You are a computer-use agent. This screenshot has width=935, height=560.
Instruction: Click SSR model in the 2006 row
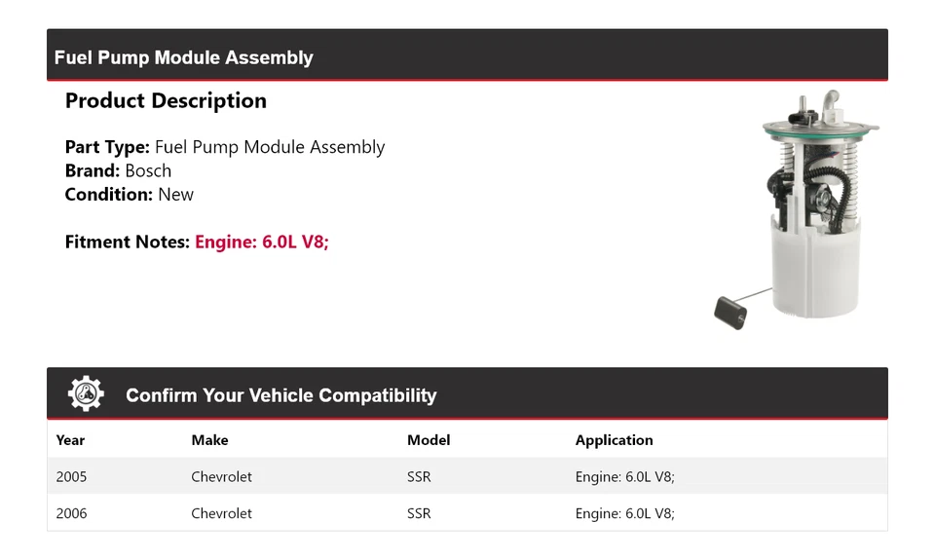[419, 513]
